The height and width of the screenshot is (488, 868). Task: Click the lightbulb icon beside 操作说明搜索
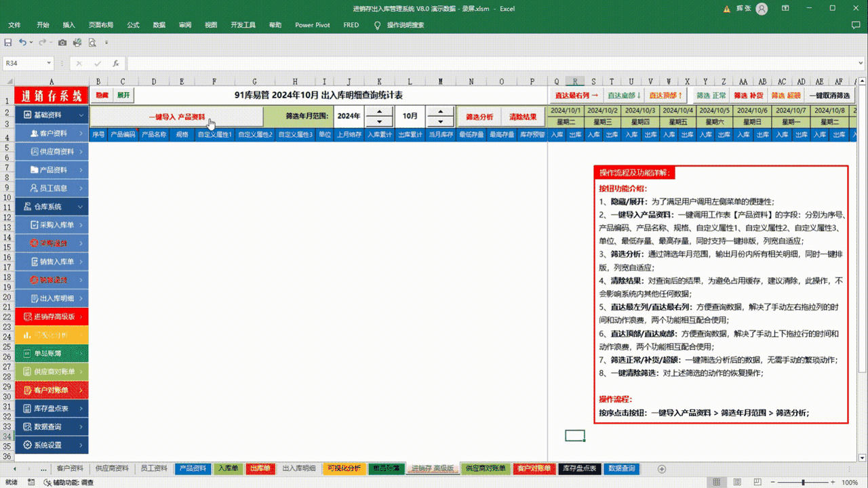[378, 25]
